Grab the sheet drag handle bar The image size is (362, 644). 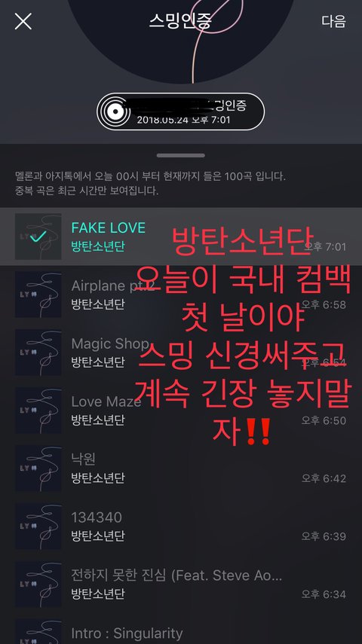[x=180, y=156]
